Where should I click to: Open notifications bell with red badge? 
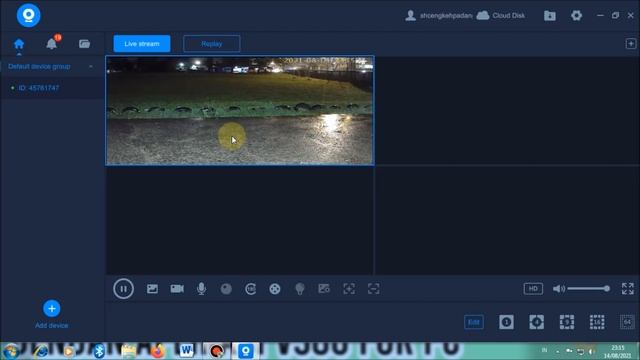[52, 43]
